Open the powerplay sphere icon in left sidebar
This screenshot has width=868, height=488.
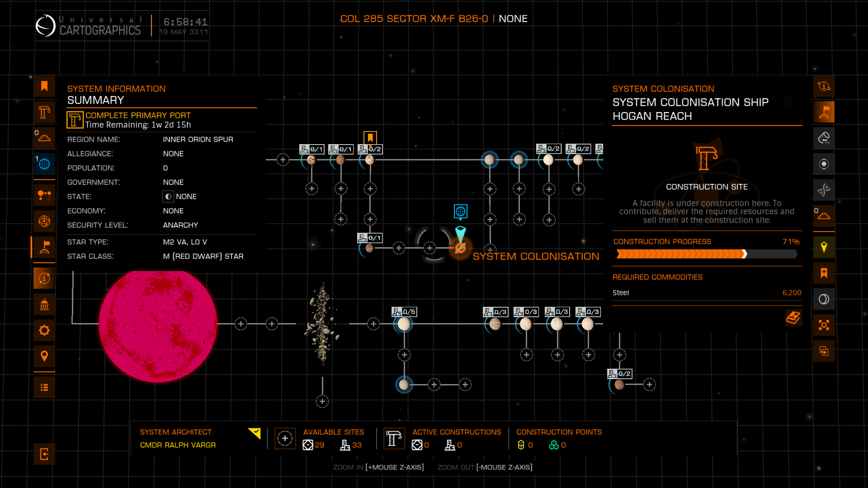click(x=44, y=221)
